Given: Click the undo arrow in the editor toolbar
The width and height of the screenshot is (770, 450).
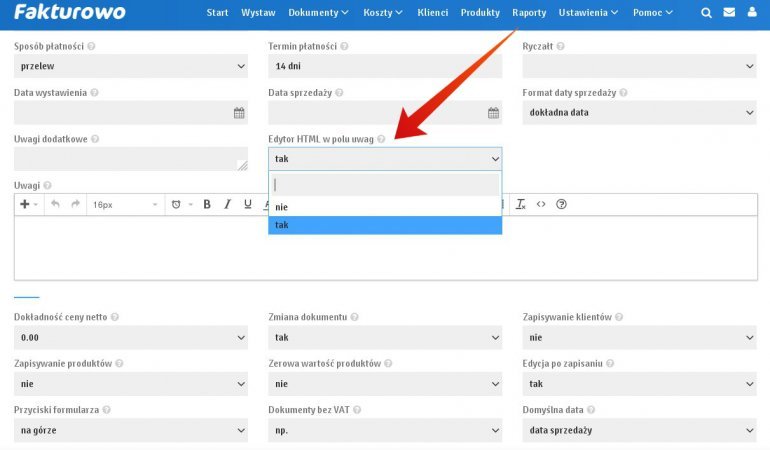Looking at the screenshot, I should (55, 204).
